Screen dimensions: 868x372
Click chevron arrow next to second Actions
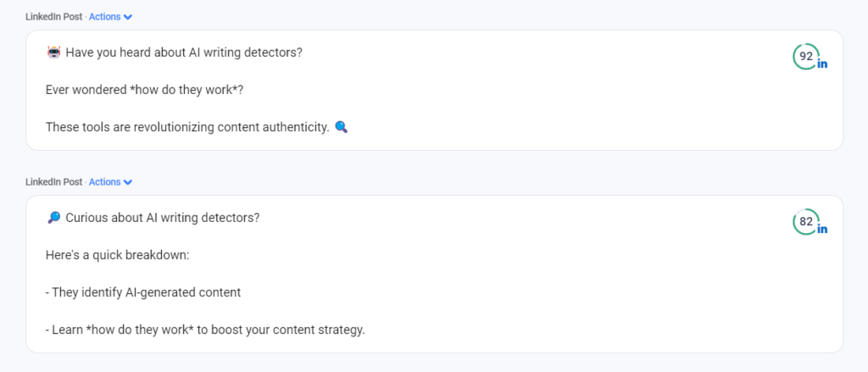[x=128, y=182]
